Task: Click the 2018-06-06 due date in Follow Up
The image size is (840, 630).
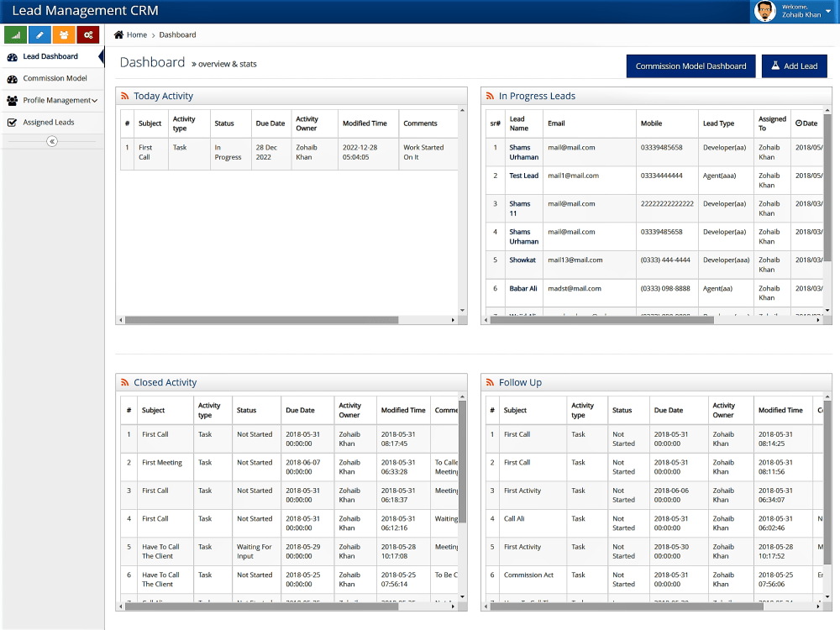Action: [x=671, y=495]
